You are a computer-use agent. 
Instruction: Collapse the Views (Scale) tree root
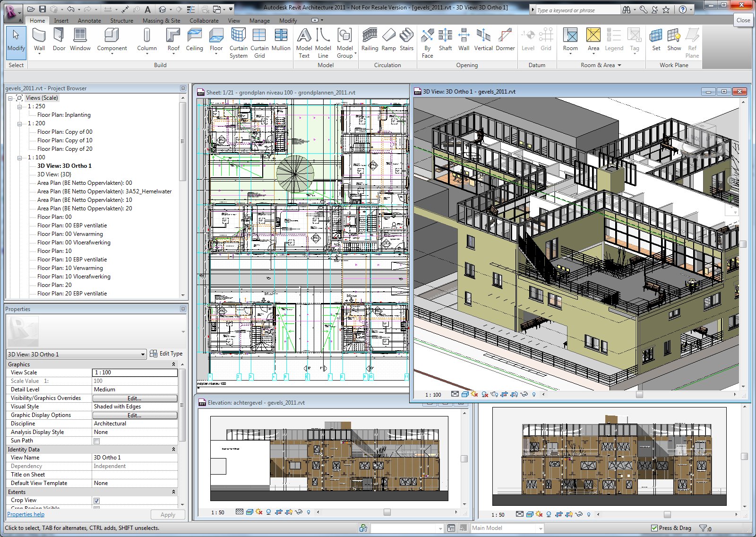(10, 98)
